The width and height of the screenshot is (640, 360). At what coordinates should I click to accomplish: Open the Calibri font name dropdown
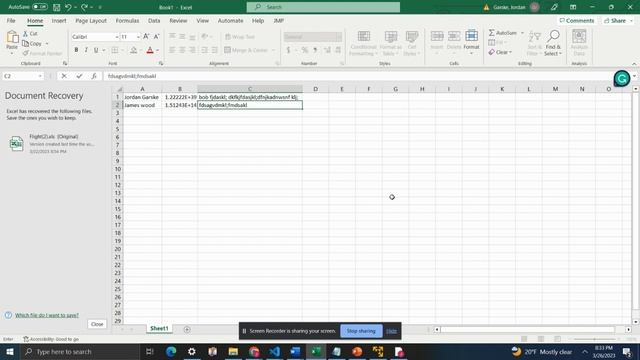pyautogui.click(x=117, y=37)
